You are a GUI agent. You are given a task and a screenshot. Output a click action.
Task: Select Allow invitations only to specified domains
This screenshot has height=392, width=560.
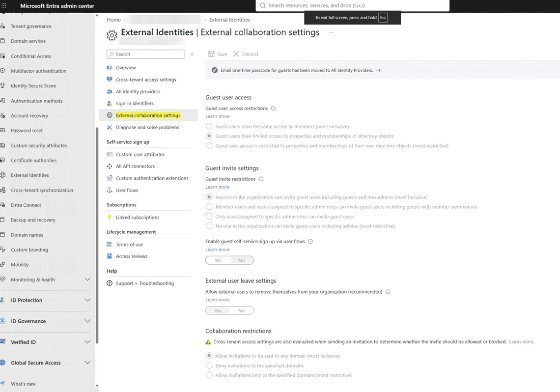coord(209,375)
